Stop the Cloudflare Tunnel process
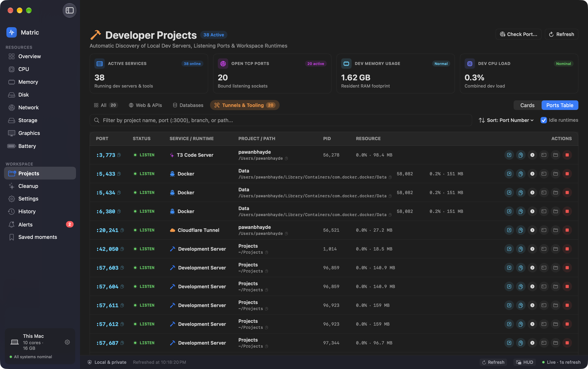 coord(567,230)
